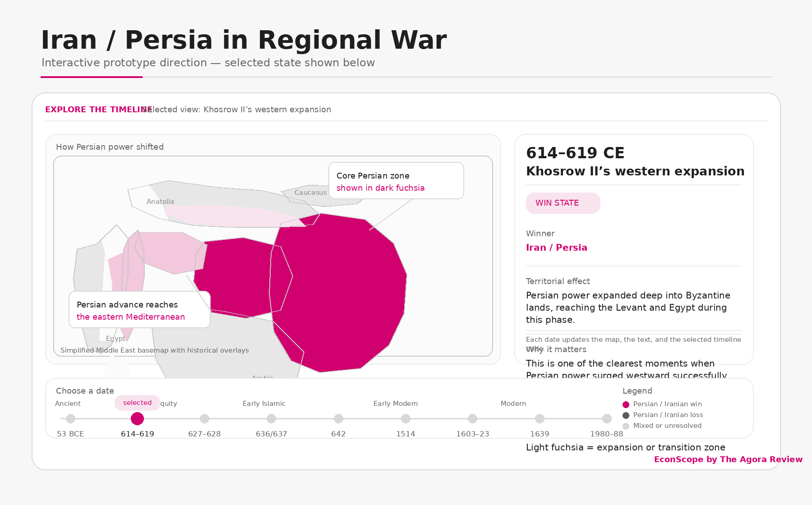
Task: Open the Core Persian zone callout
Action: point(396,181)
